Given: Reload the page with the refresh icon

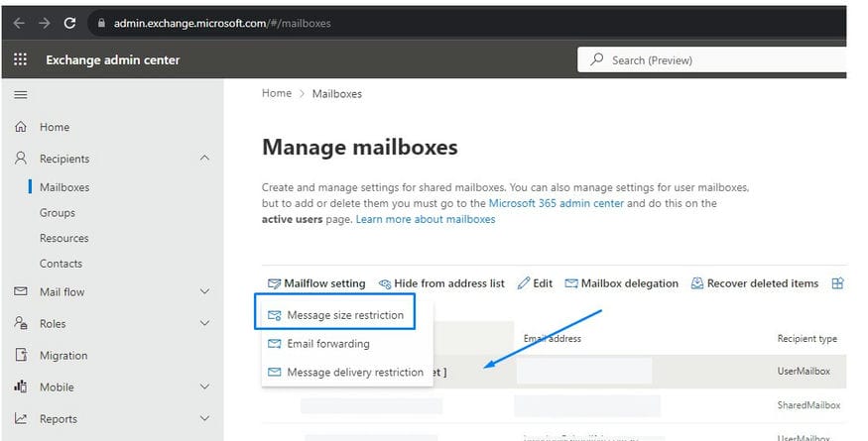Looking at the screenshot, I should pyautogui.click(x=69, y=23).
